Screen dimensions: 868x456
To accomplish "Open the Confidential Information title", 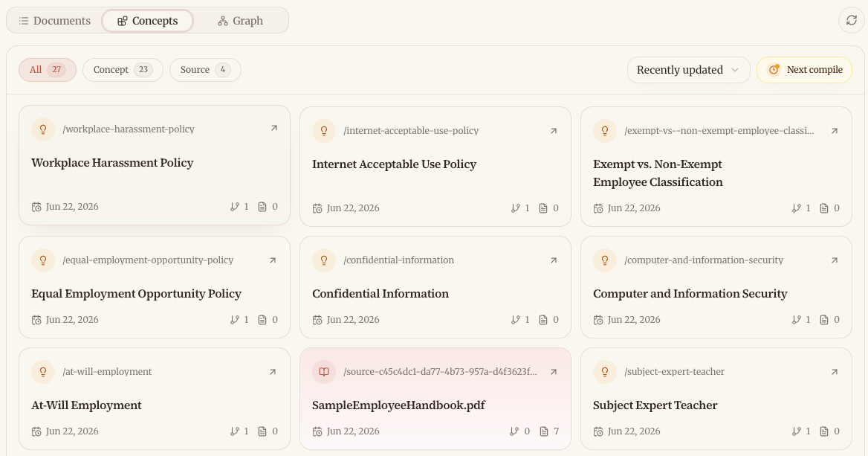I will [380, 294].
